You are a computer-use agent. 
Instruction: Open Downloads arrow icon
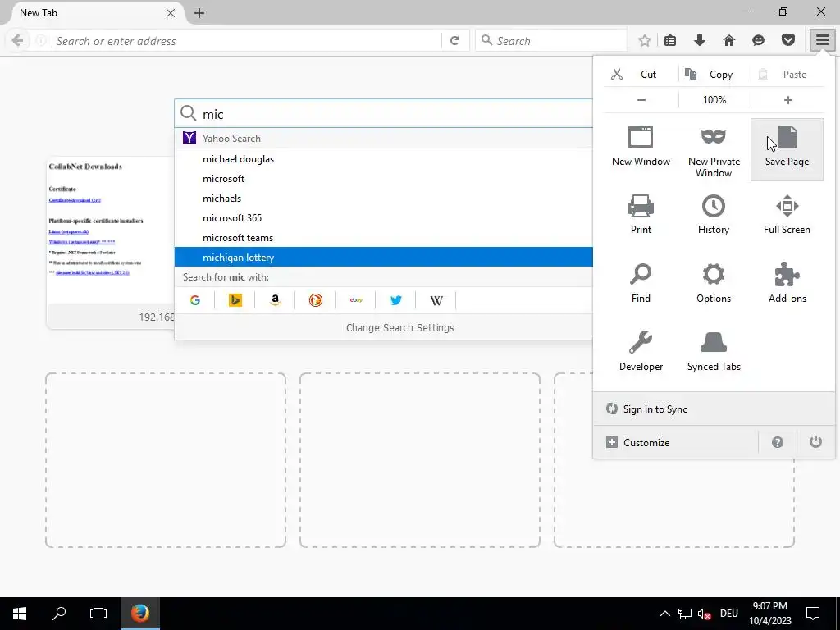(x=699, y=40)
